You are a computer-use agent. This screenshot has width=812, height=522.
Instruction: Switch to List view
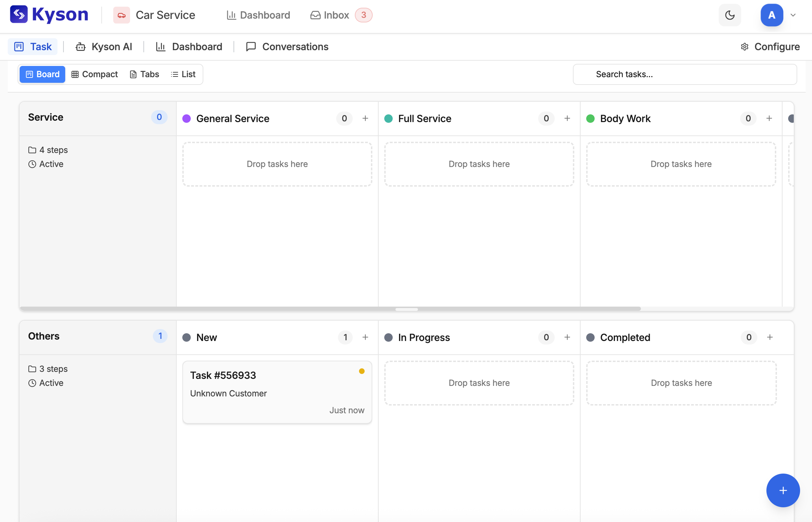[x=183, y=74]
